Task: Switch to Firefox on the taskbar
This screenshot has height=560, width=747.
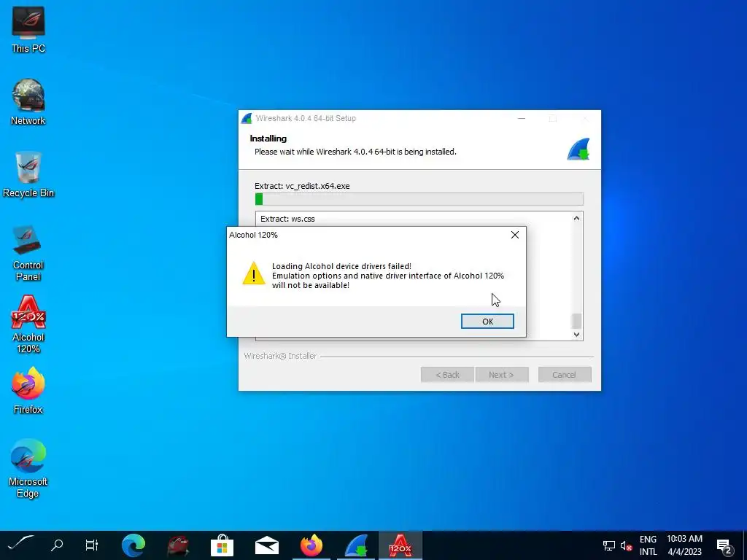Action: point(311,545)
